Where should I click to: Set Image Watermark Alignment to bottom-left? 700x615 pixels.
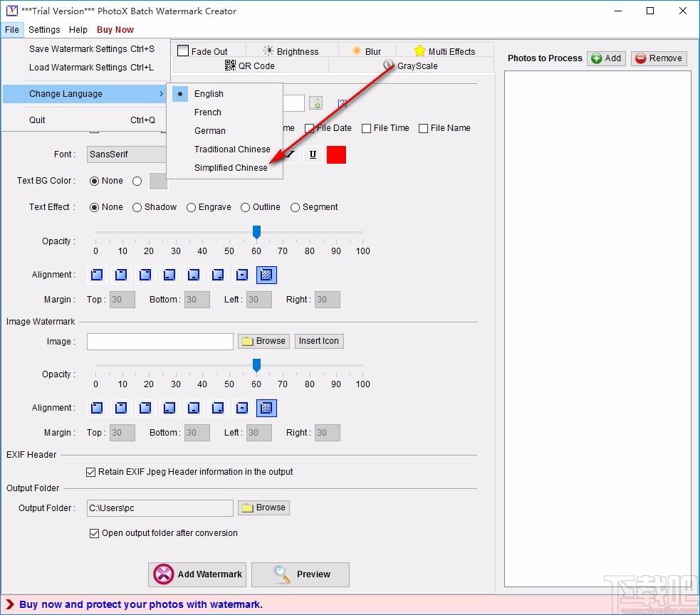click(x=169, y=408)
